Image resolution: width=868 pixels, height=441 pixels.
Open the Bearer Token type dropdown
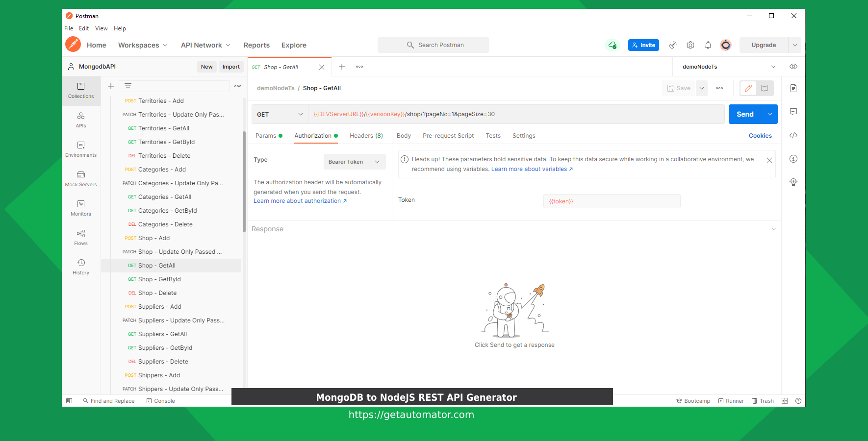tap(355, 162)
